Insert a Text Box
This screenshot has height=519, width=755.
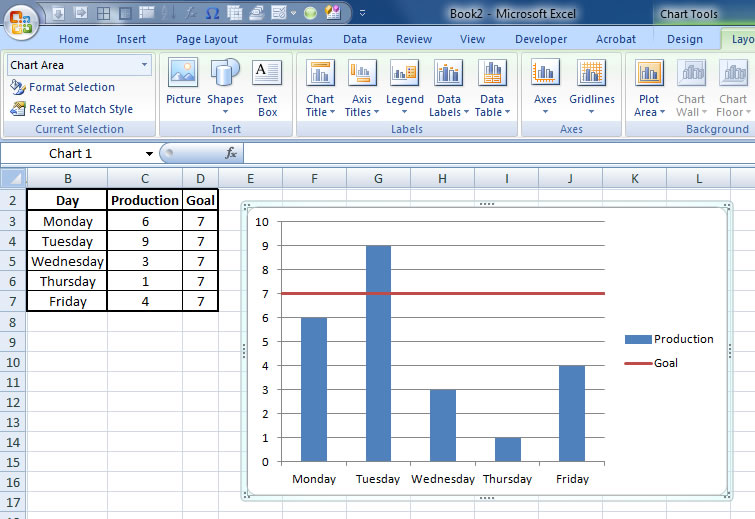pos(267,87)
